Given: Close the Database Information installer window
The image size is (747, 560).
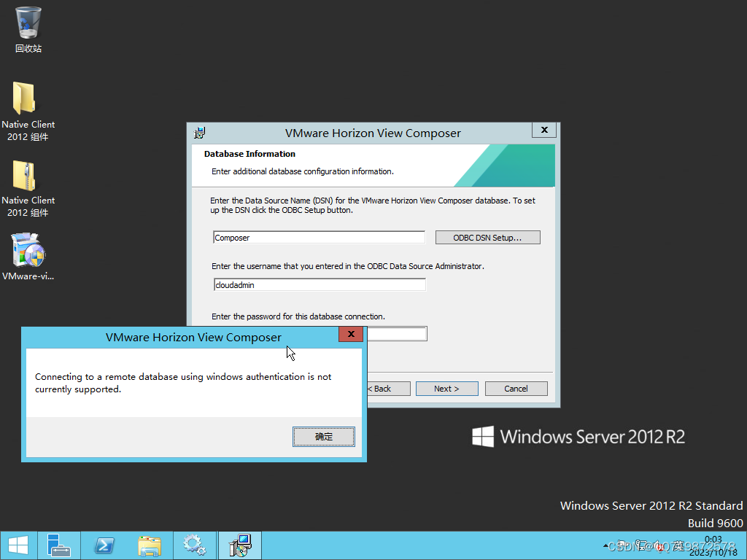Looking at the screenshot, I should point(544,130).
